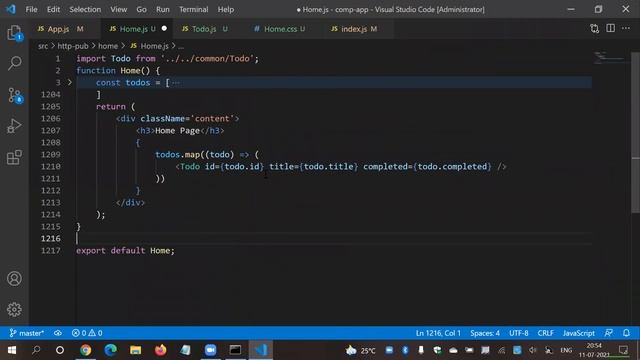This screenshot has height=360, width=640.
Task: Click the errors and warnings status indicator
Action: click(87, 333)
